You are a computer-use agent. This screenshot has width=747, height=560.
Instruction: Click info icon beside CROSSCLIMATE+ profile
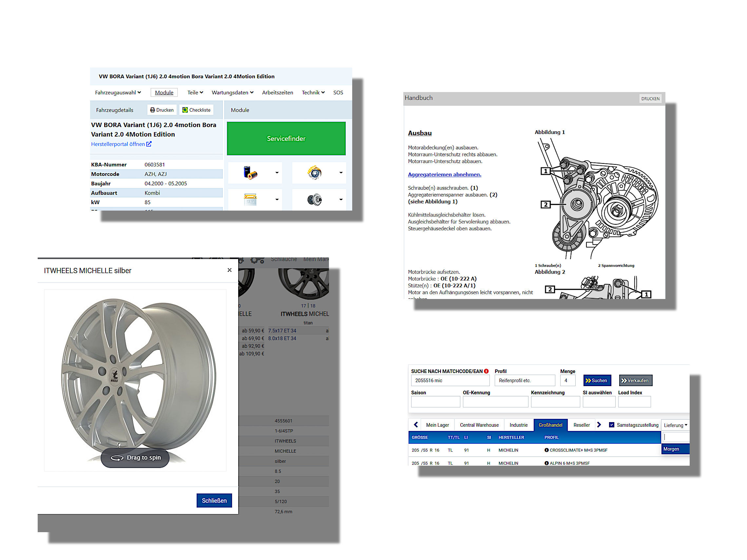(546, 450)
